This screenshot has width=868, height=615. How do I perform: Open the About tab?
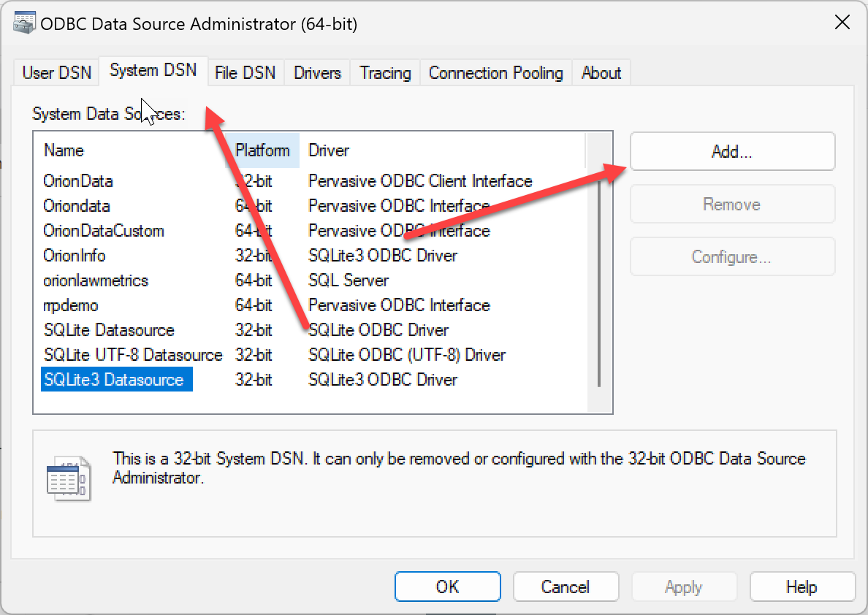point(601,72)
